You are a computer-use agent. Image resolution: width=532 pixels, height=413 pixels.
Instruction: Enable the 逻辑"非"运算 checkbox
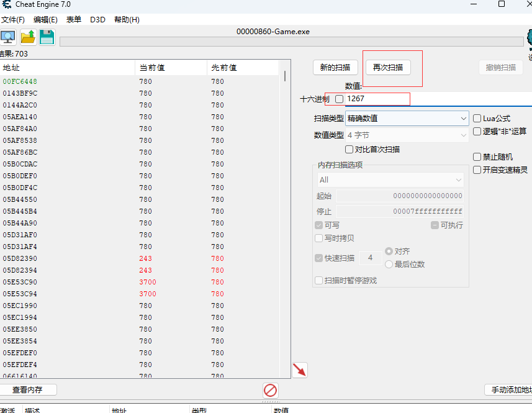tap(477, 131)
